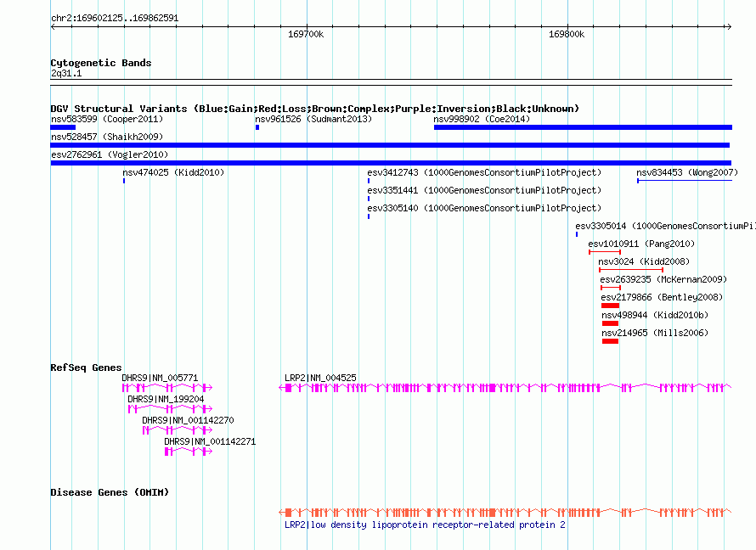Open the esv2179866 (Bentley2008) label
756x550 pixels.
tap(662, 297)
